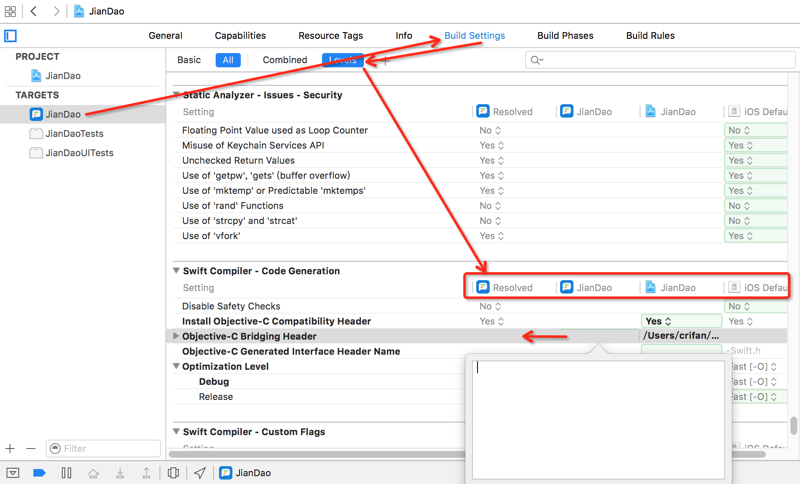This screenshot has width=800, height=484.
Task: Pause program execution
Action: (66, 473)
